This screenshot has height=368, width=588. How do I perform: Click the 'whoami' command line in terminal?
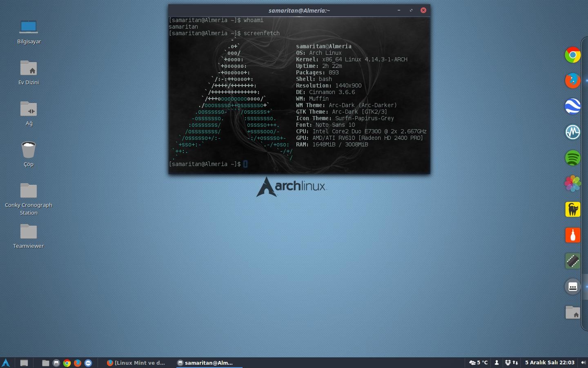[216, 20]
